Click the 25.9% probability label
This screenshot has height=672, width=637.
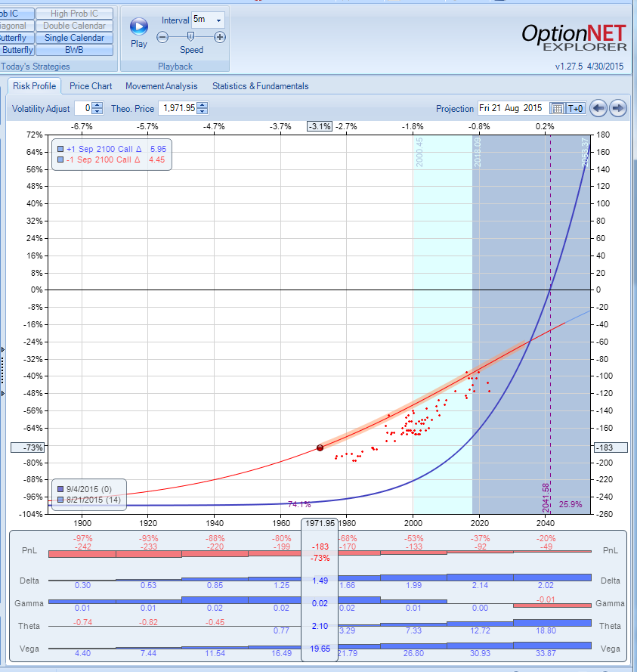point(571,504)
